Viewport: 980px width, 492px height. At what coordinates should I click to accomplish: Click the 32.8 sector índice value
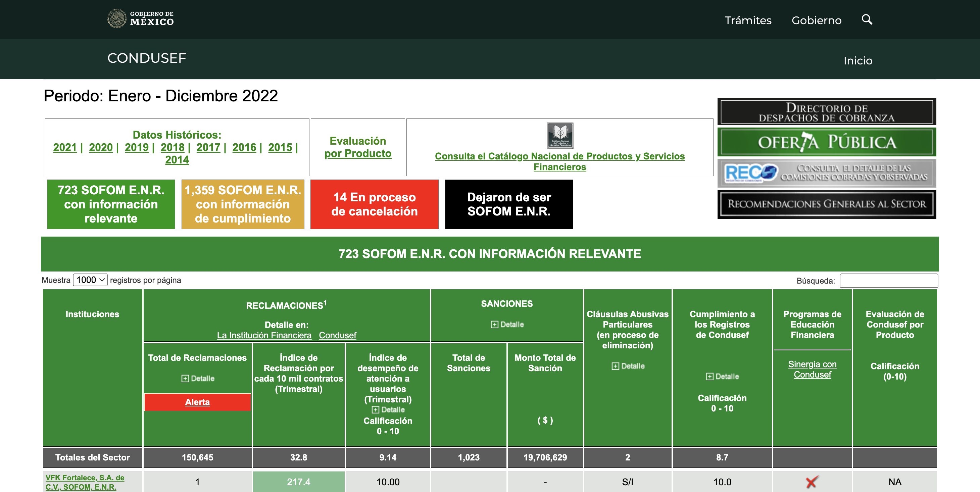299,457
